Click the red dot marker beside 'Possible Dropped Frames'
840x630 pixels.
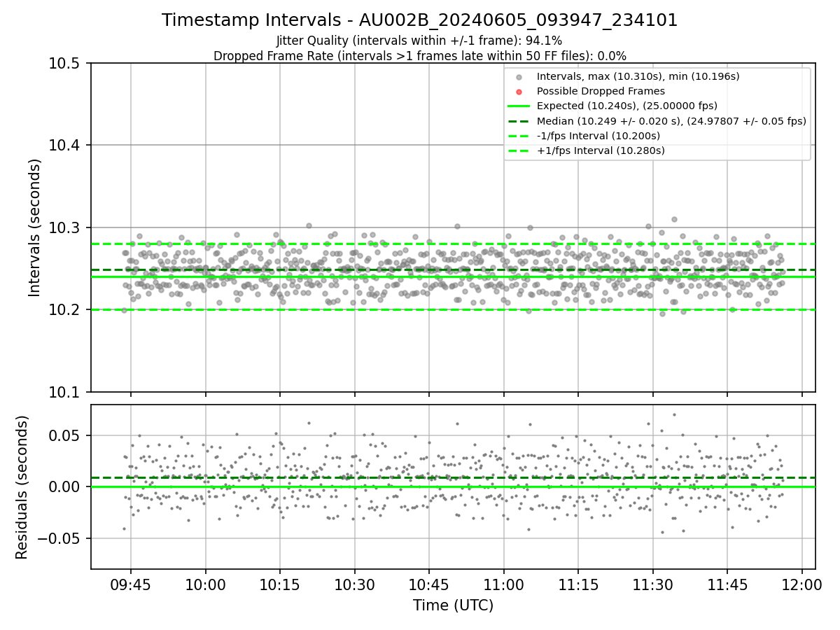(518, 92)
